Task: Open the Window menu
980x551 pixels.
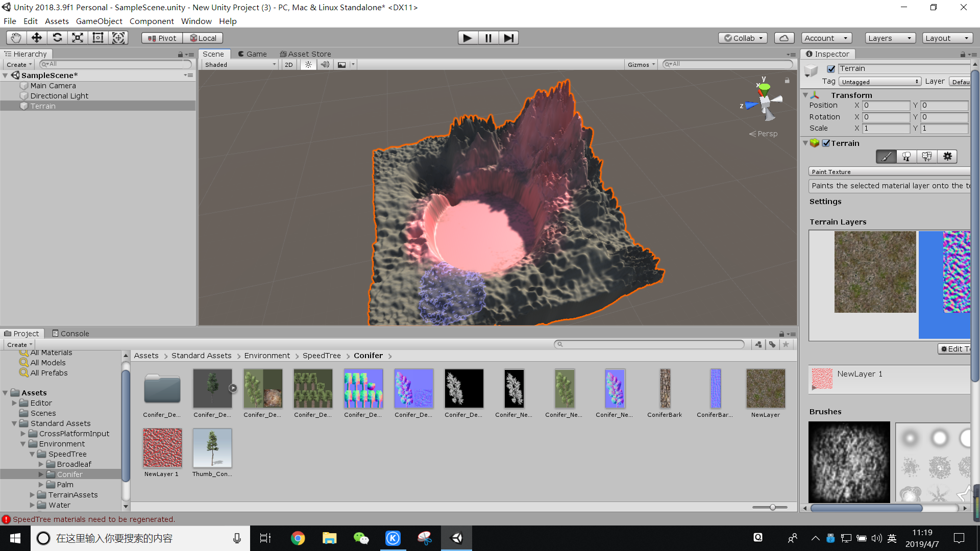Action: click(196, 21)
